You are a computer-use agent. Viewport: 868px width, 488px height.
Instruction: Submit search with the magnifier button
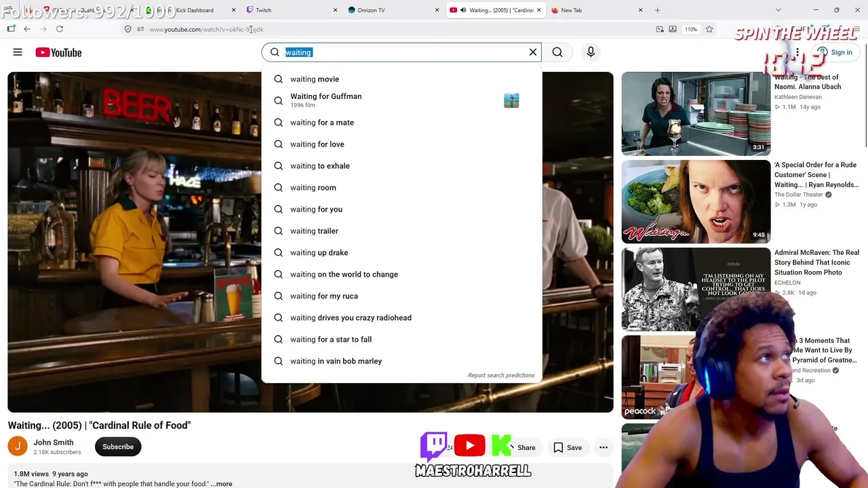click(x=557, y=52)
